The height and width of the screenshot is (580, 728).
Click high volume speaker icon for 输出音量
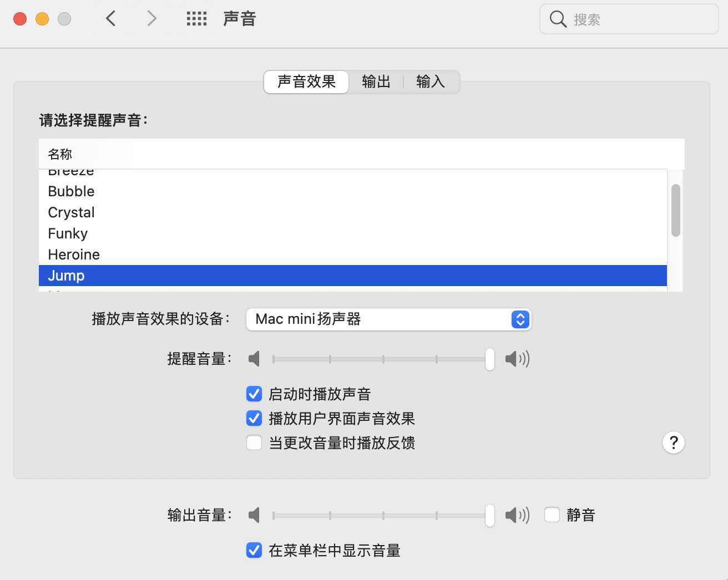517,515
